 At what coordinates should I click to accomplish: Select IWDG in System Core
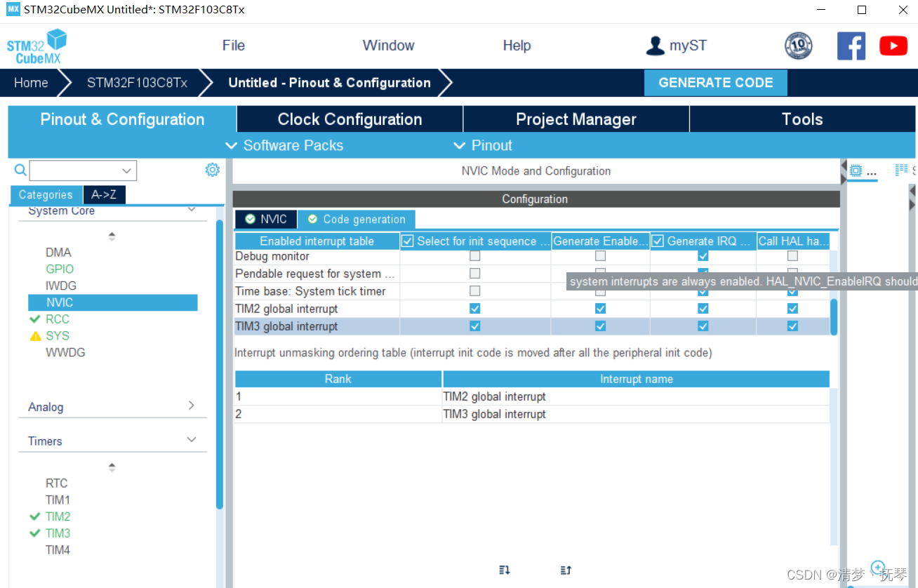(x=61, y=286)
